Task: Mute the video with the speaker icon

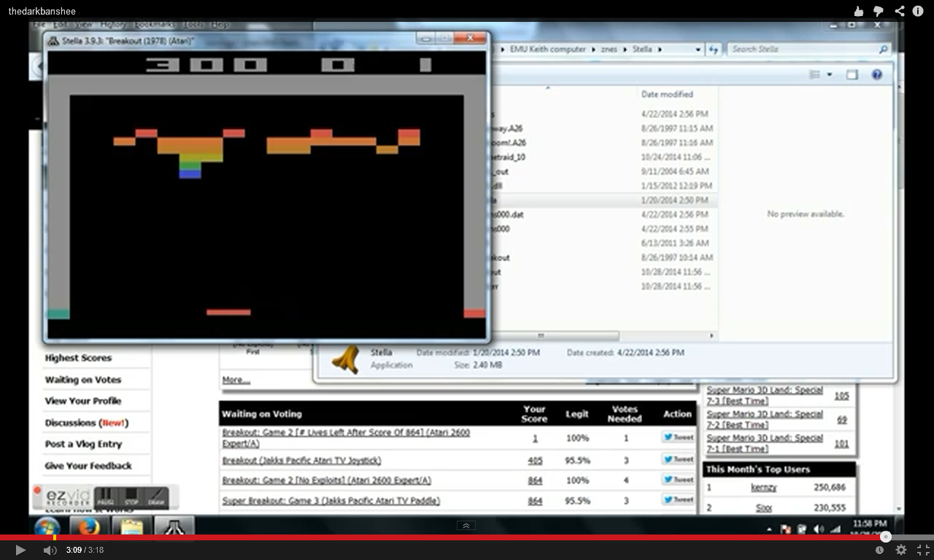Action: (x=50, y=550)
